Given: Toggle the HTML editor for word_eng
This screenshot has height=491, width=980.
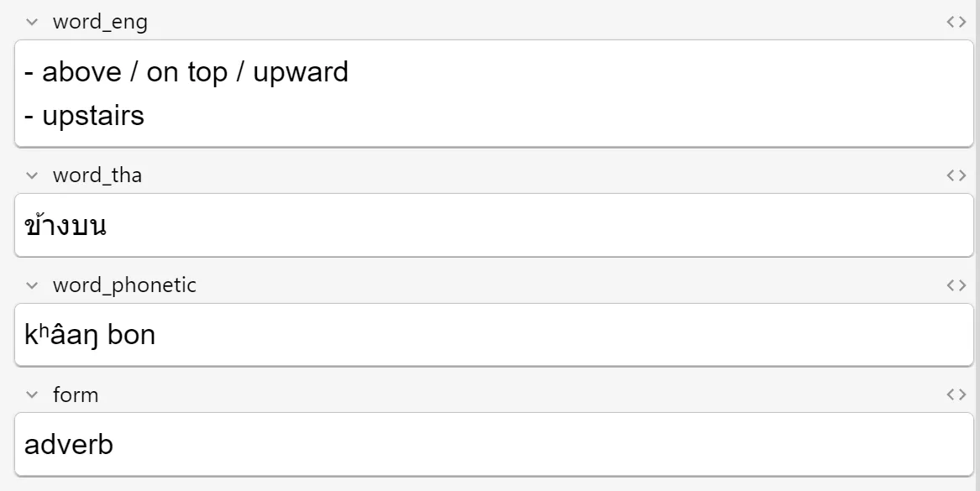Looking at the screenshot, I should 956,23.
